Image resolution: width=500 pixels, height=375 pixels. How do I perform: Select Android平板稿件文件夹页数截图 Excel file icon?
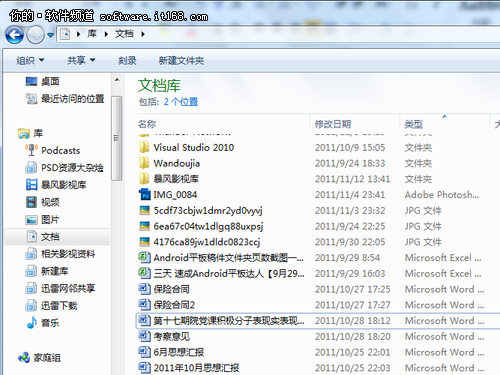point(144,257)
